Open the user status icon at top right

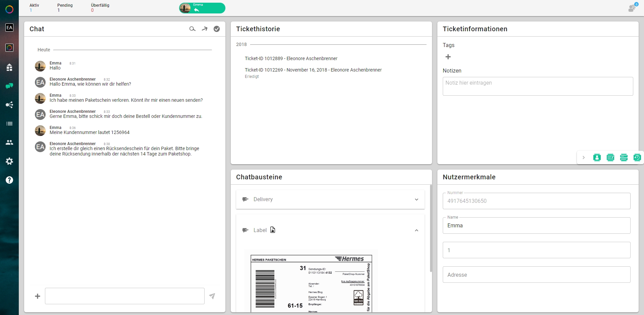coord(633,7)
